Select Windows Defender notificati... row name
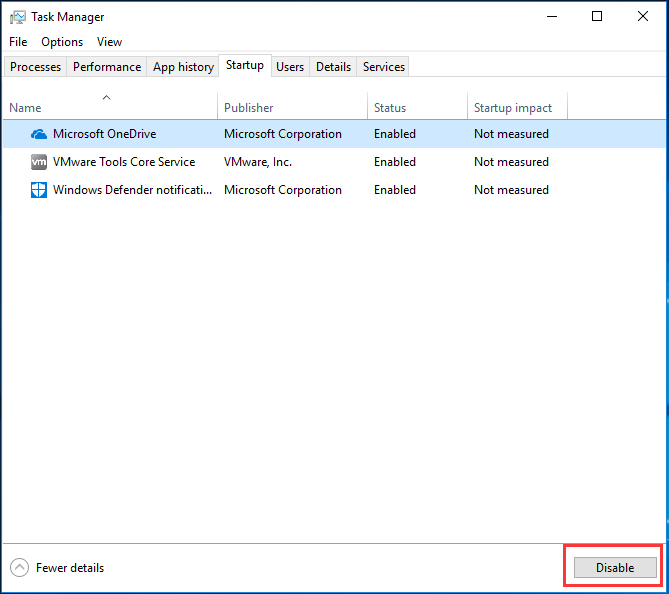 pos(132,190)
